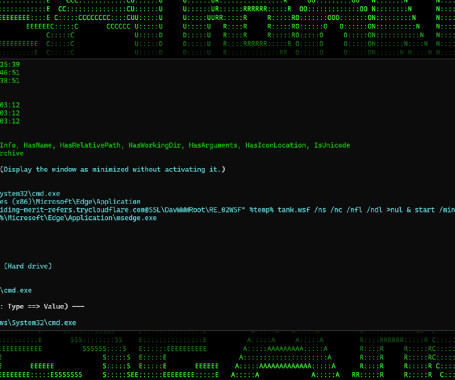Click the "(Hard drive)" text

(x=28, y=266)
